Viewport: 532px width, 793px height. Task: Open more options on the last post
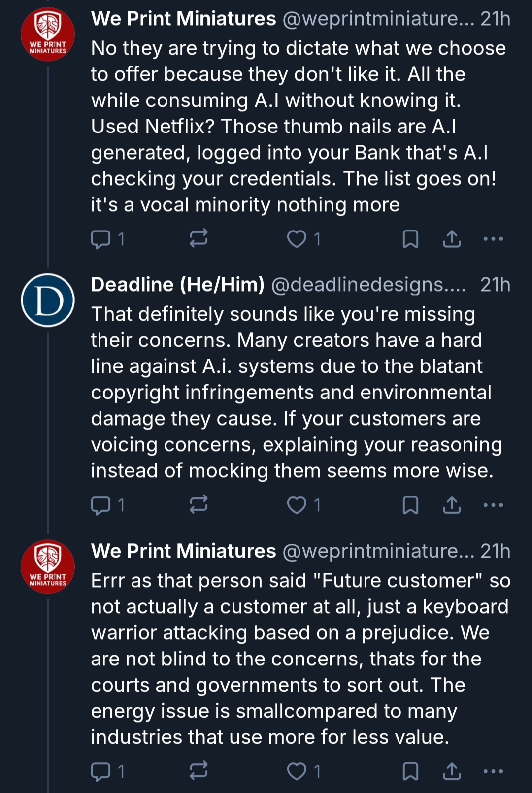pyautogui.click(x=493, y=771)
